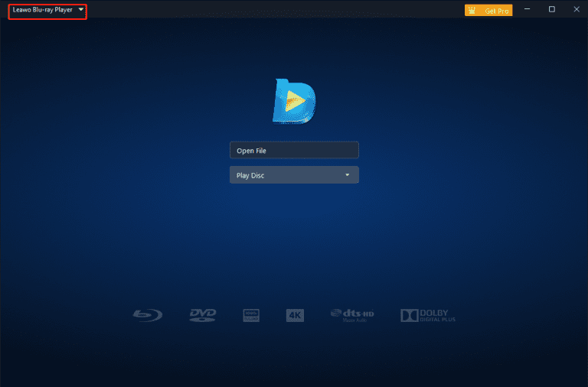Image resolution: width=588 pixels, height=387 pixels.
Task: Close the Leawo Blu-ray Player window
Action: tap(574, 10)
